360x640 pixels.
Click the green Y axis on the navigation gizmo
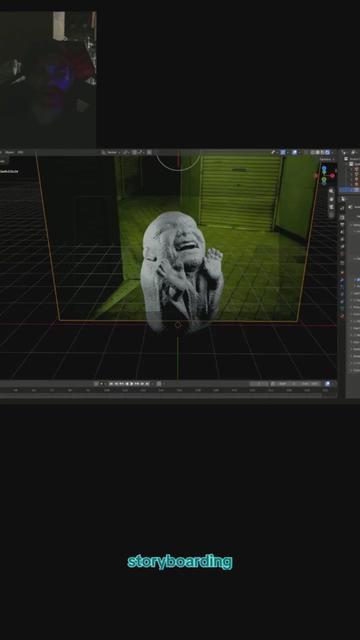[324, 180]
